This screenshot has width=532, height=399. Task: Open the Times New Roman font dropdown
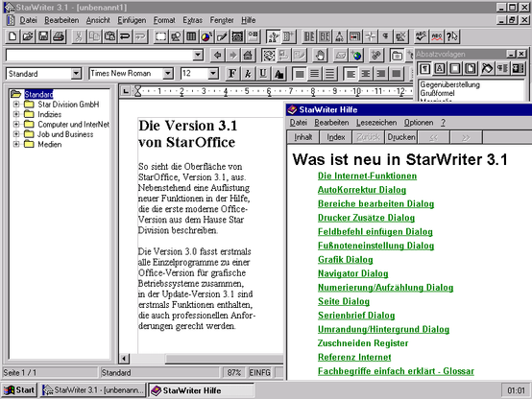pyautogui.click(x=168, y=73)
